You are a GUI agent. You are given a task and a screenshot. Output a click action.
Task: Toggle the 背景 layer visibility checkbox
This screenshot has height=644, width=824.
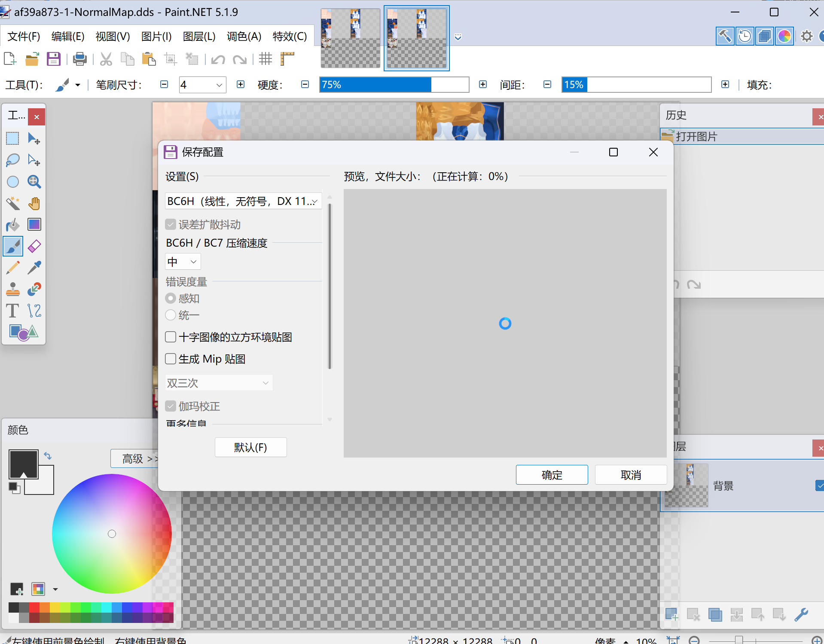tap(819, 485)
